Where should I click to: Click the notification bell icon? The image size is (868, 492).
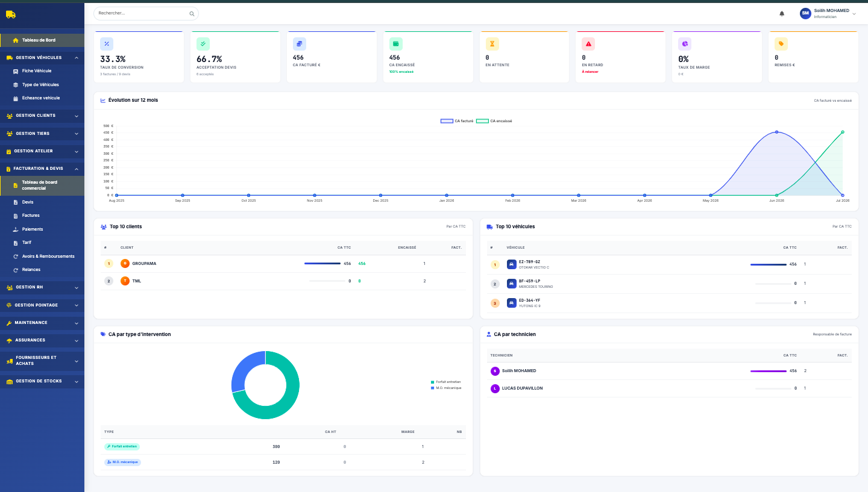coord(782,13)
